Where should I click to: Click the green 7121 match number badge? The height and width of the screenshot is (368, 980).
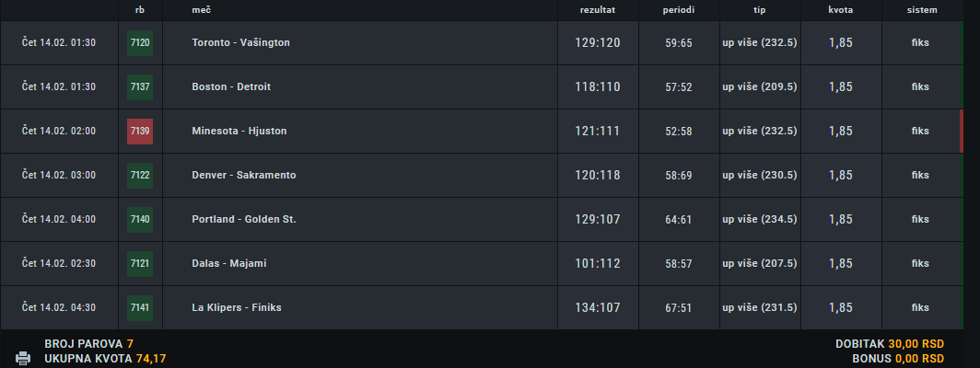click(x=140, y=264)
